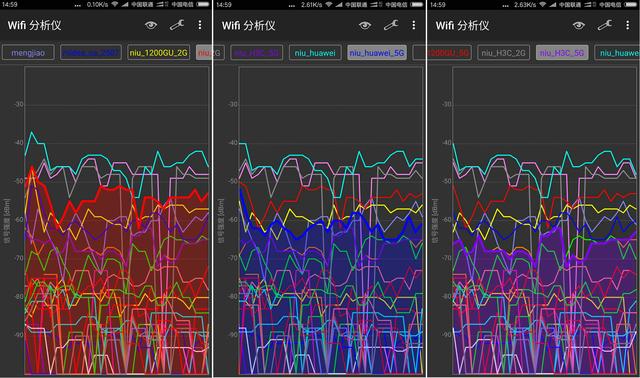
Task: Tap Wifi 分析仪 title in left screenshot
Action: (x=34, y=25)
